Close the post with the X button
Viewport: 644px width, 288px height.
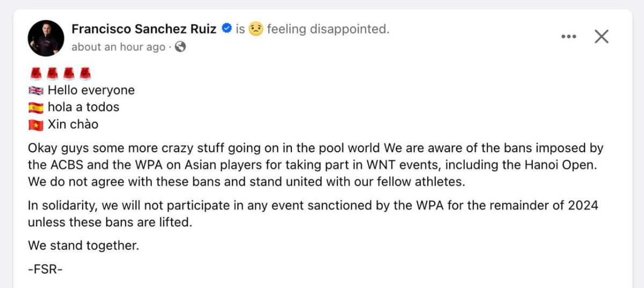(602, 36)
